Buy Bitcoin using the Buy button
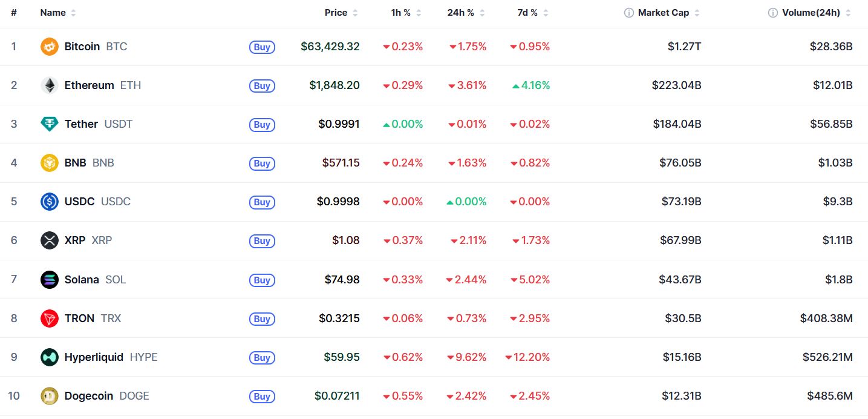The image size is (868, 419). [x=262, y=47]
